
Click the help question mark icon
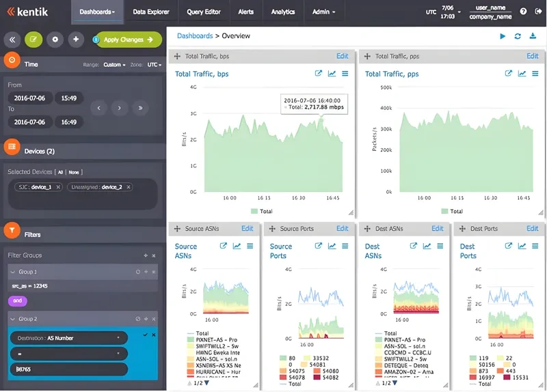click(x=522, y=12)
